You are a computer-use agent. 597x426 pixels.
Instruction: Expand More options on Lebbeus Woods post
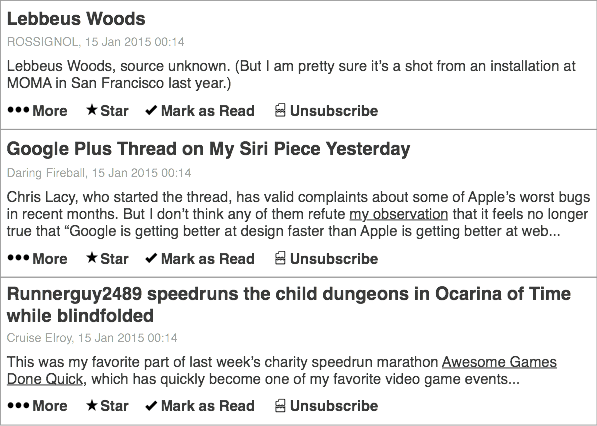(37, 110)
